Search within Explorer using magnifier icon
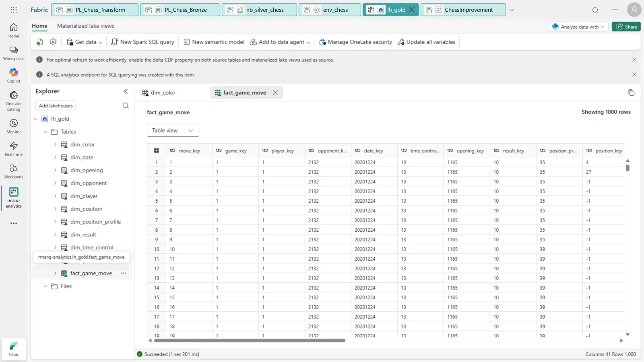 click(126, 106)
